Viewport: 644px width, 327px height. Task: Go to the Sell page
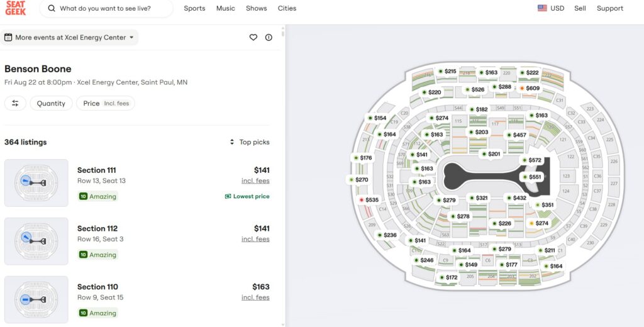click(x=580, y=8)
